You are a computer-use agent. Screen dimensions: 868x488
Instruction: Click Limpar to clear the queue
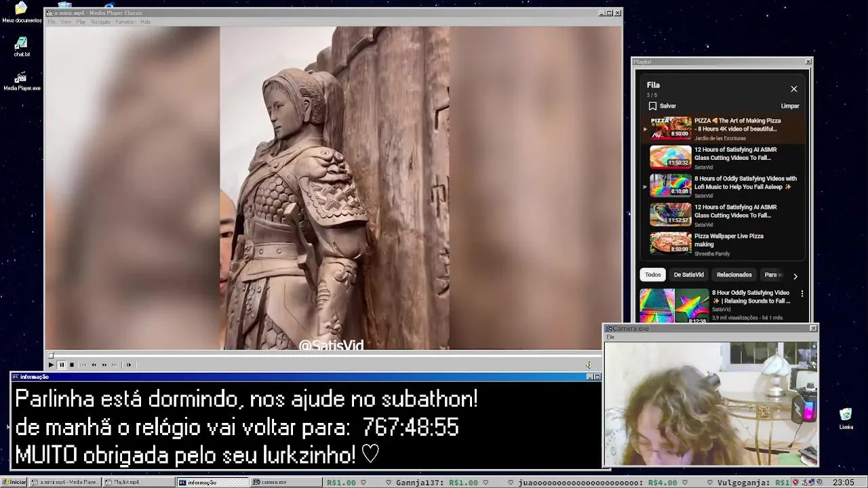click(790, 106)
